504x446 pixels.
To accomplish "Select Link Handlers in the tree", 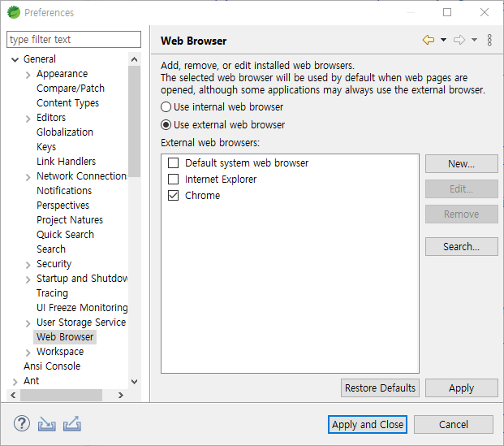I will coord(66,161).
